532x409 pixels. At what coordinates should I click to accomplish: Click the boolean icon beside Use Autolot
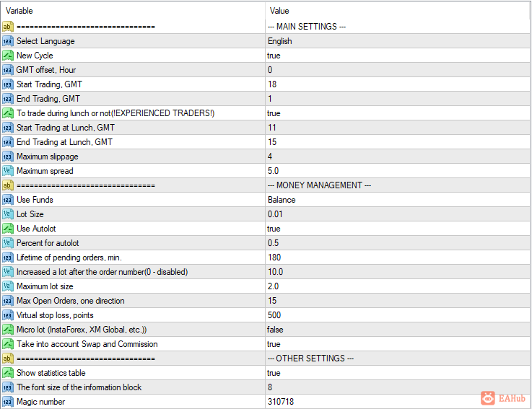pos(8,229)
